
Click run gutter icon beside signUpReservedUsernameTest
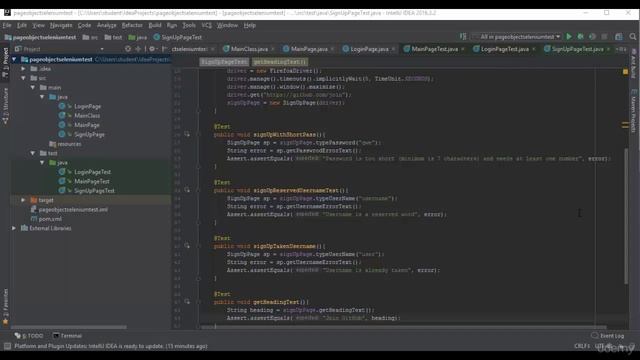pyautogui.click(x=187, y=190)
